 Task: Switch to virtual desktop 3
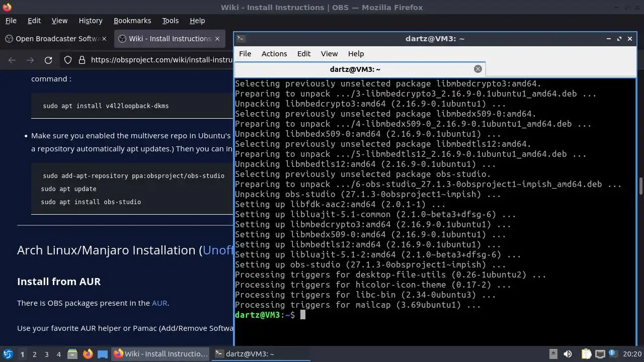tap(46, 354)
